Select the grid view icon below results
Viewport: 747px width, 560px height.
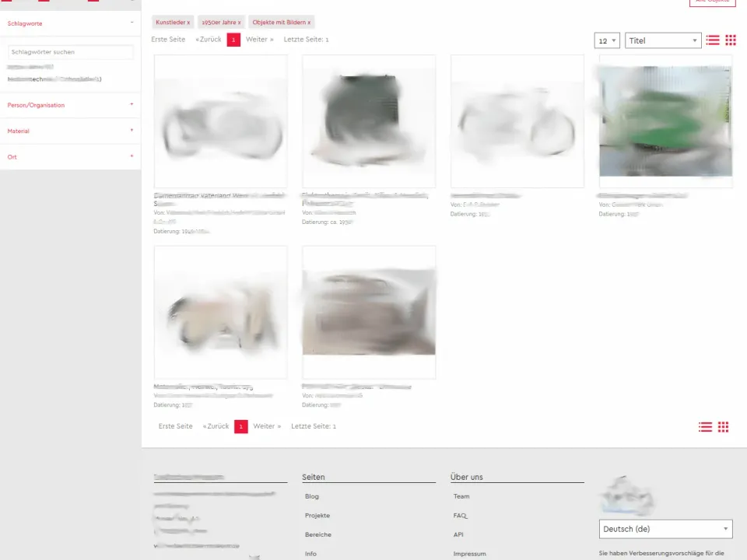point(724,426)
